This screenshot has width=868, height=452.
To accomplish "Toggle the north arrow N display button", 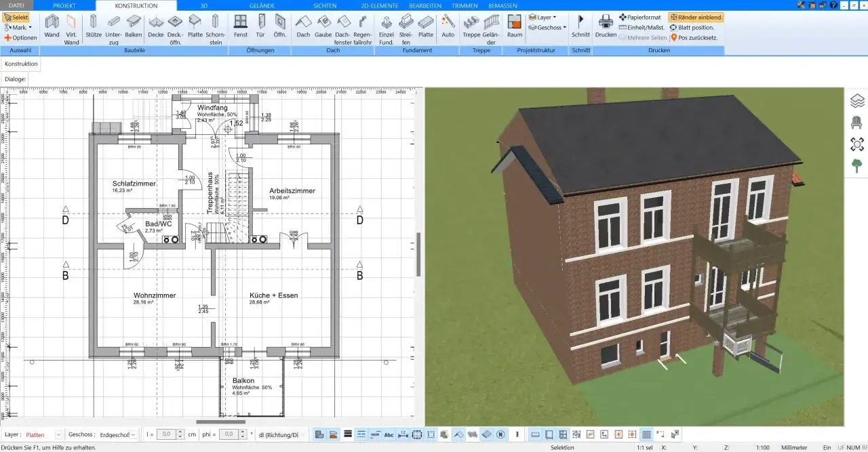I will pyautogui.click(x=501, y=434).
